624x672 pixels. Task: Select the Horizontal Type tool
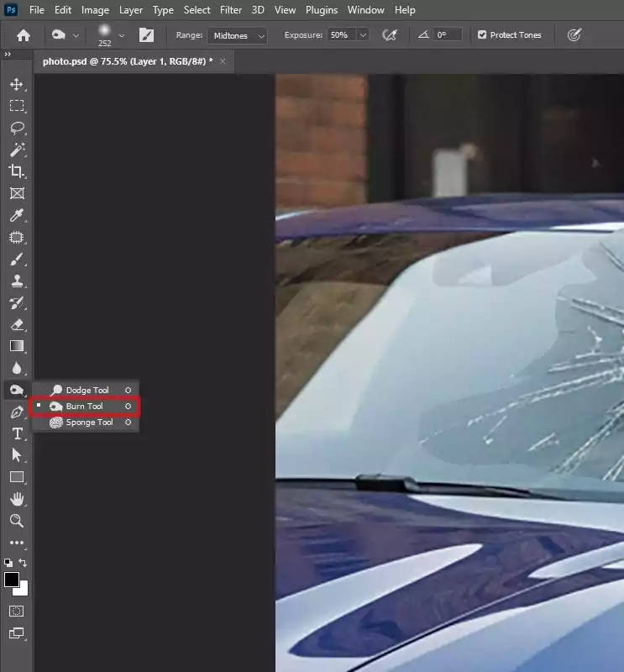pyautogui.click(x=16, y=433)
